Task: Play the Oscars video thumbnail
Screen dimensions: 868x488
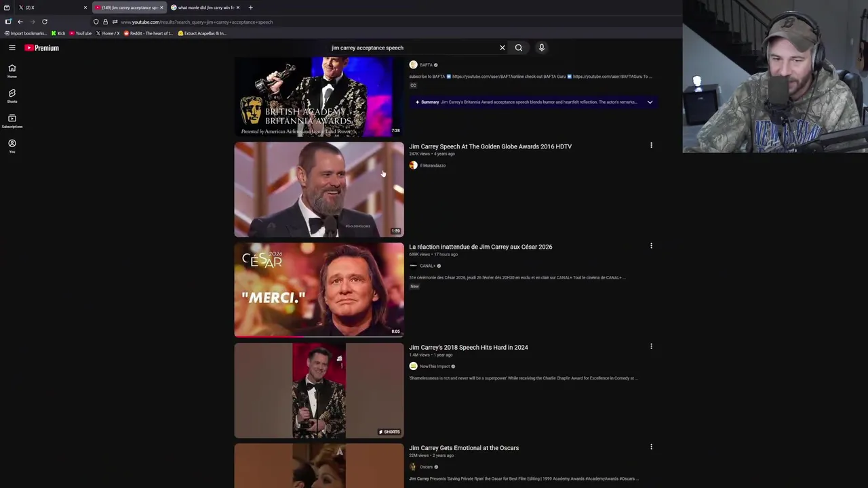Action: click(319, 466)
